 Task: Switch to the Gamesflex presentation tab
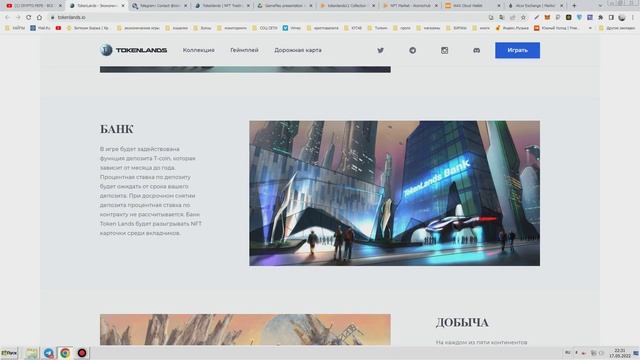(284, 6)
